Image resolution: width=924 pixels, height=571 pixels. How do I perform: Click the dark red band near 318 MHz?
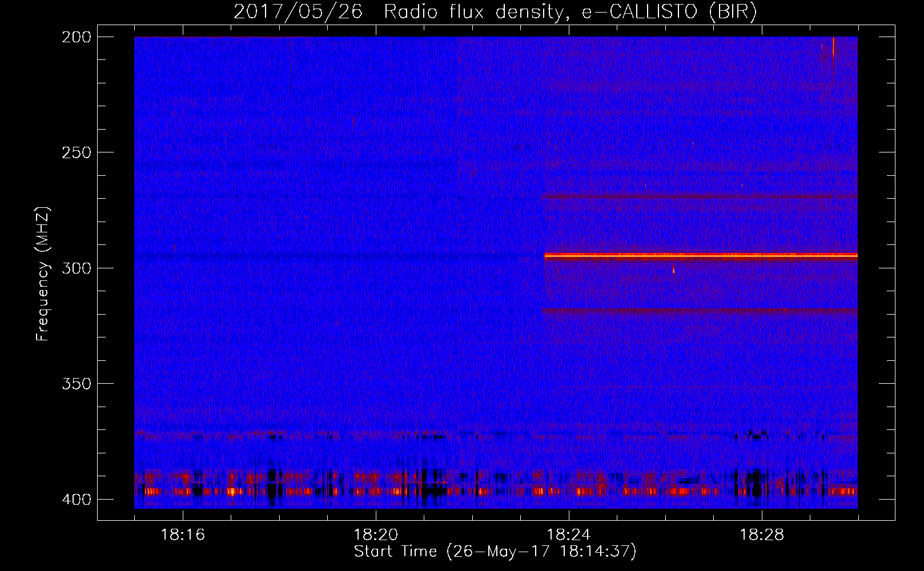tap(700, 311)
